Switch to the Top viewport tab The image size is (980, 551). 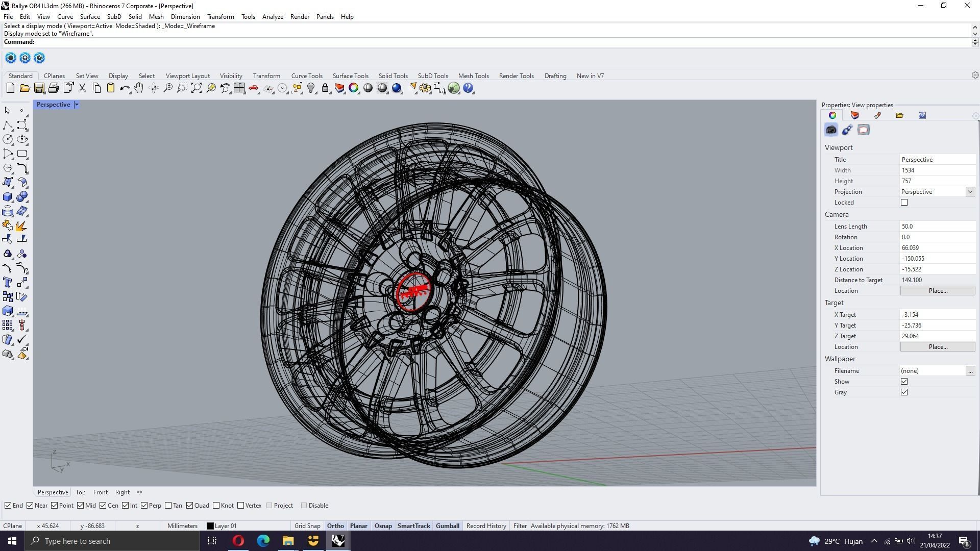coord(80,492)
